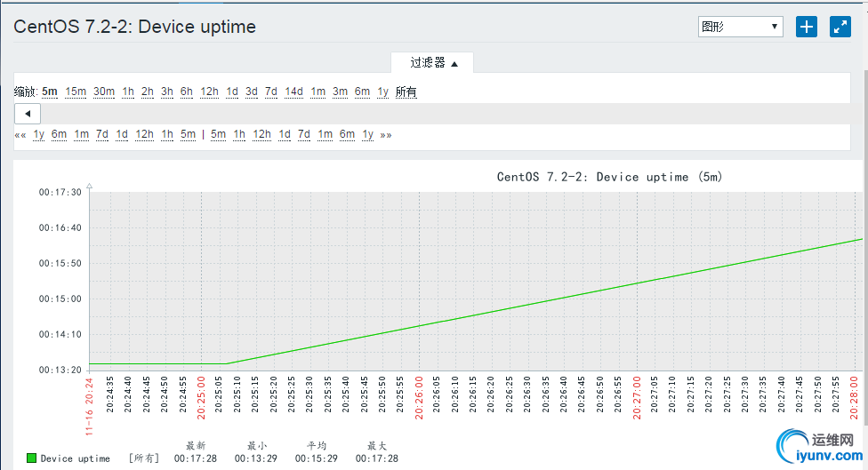Image resolution: width=868 pixels, height=470 pixels.
Task: Click the 20:25:00 red time label
Action: [202, 397]
